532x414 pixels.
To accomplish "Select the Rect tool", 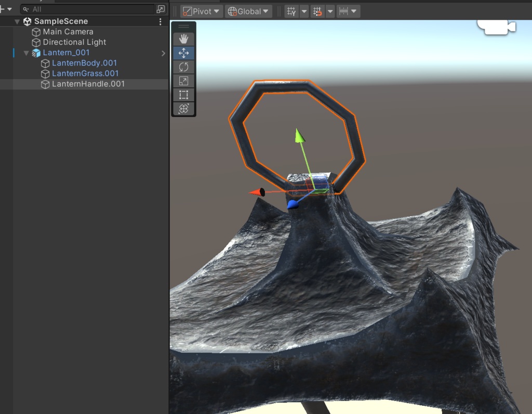I will pos(183,95).
